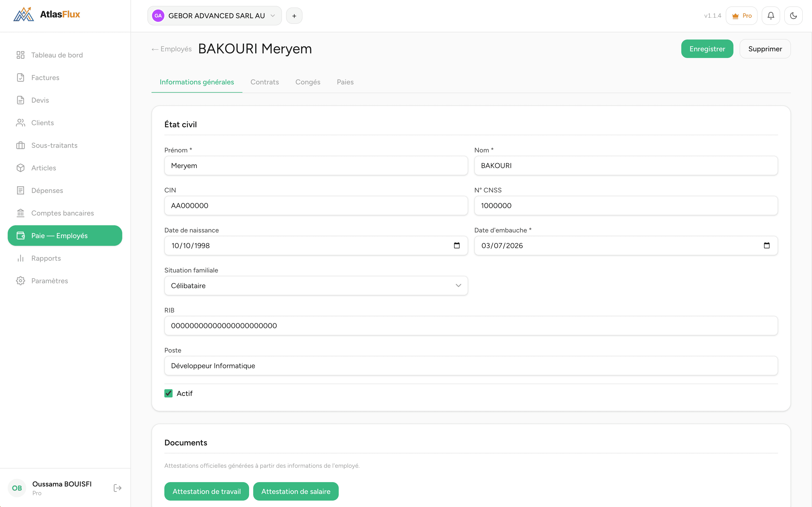Open the calendar picker for Date d'embauche
This screenshot has width=812, height=507.
point(767,246)
